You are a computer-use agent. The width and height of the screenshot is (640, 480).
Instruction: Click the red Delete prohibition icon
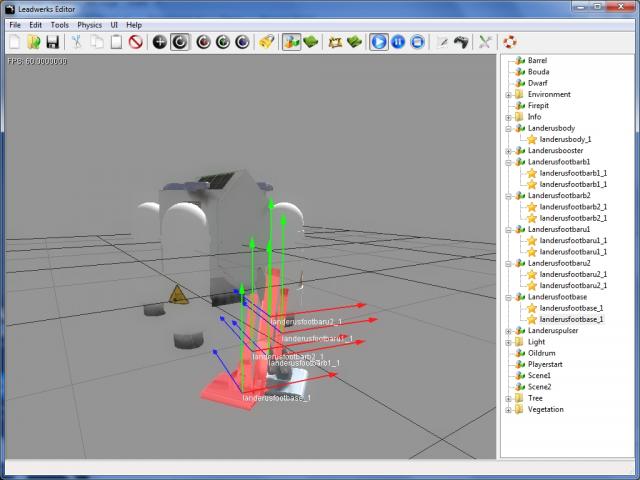coord(135,42)
